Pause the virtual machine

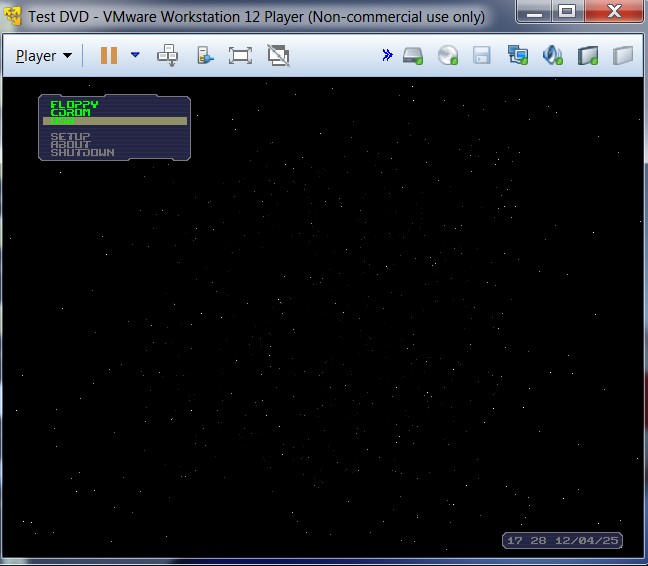pyautogui.click(x=108, y=56)
